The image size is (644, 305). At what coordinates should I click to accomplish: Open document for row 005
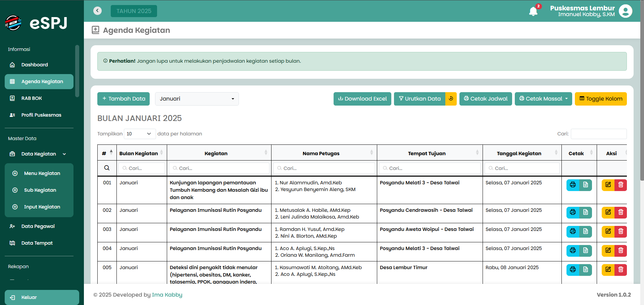pos(586,269)
